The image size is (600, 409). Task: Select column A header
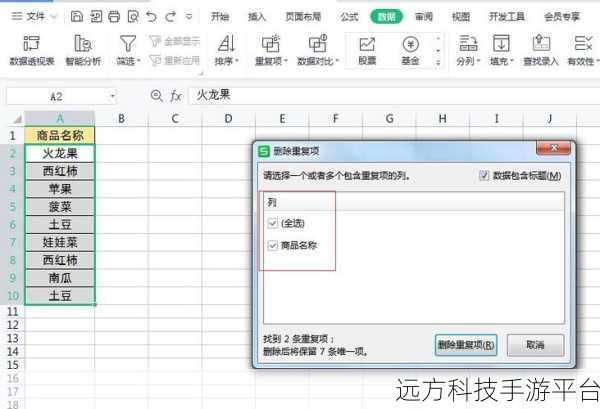tap(60, 119)
